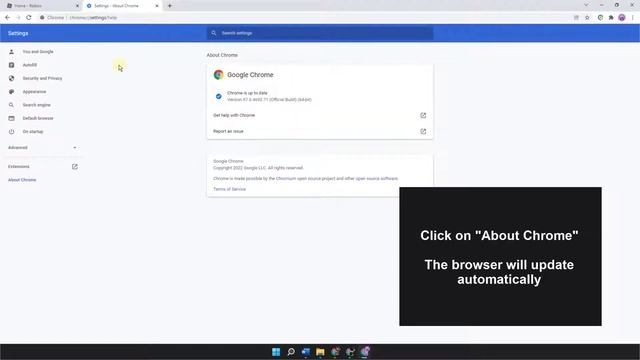Screen dimensions: 640x360
Task: Open the tab search dropdown arrow
Action: coord(586,5)
